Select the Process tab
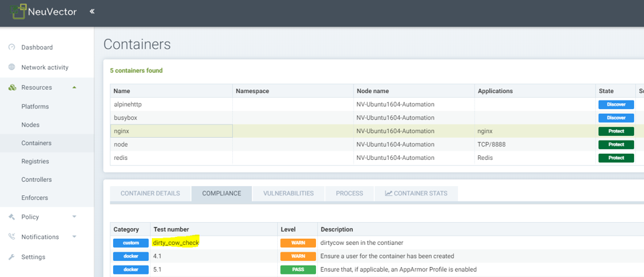This screenshot has width=644, height=277. pyautogui.click(x=349, y=193)
